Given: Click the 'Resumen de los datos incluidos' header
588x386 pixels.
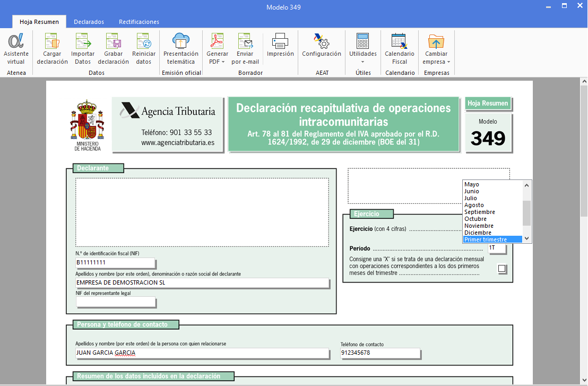Looking at the screenshot, I should [x=153, y=376].
